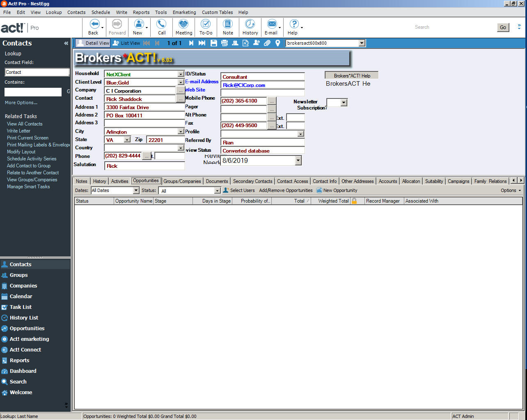The height and width of the screenshot is (420, 527).
Task: Open Task List in the navigation pane
Action: pos(21,307)
